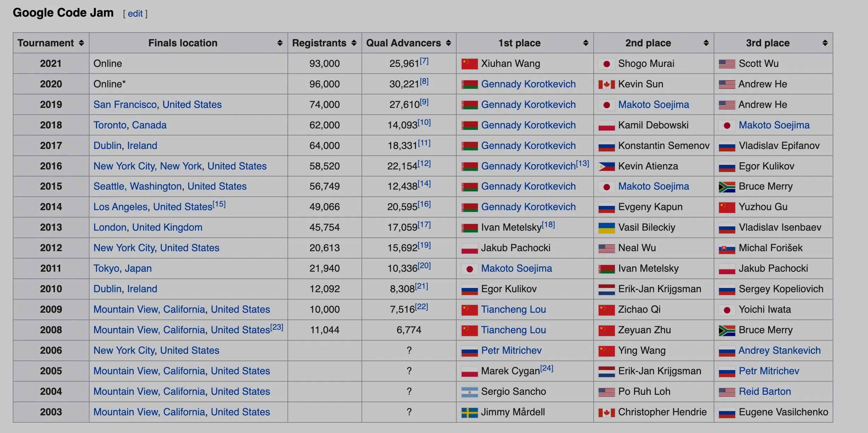Image resolution: width=868 pixels, height=433 pixels.
Task: Sort by 1st place arrows
Action: (586, 43)
